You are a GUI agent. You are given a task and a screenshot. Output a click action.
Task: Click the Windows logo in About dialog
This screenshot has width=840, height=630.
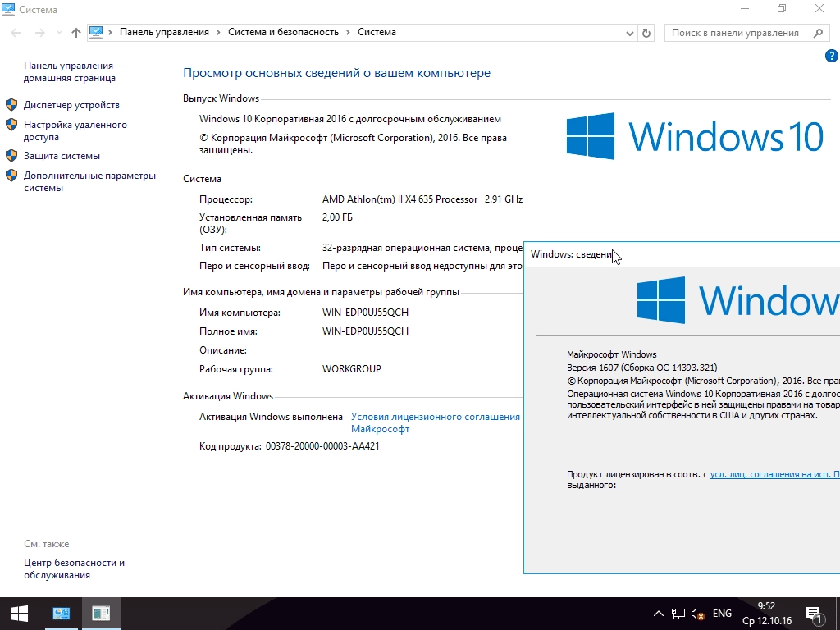[738, 300]
